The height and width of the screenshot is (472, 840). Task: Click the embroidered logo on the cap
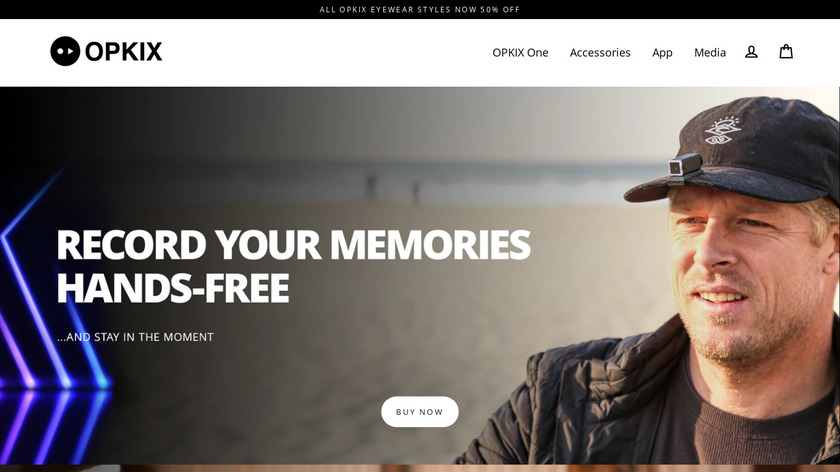click(723, 131)
